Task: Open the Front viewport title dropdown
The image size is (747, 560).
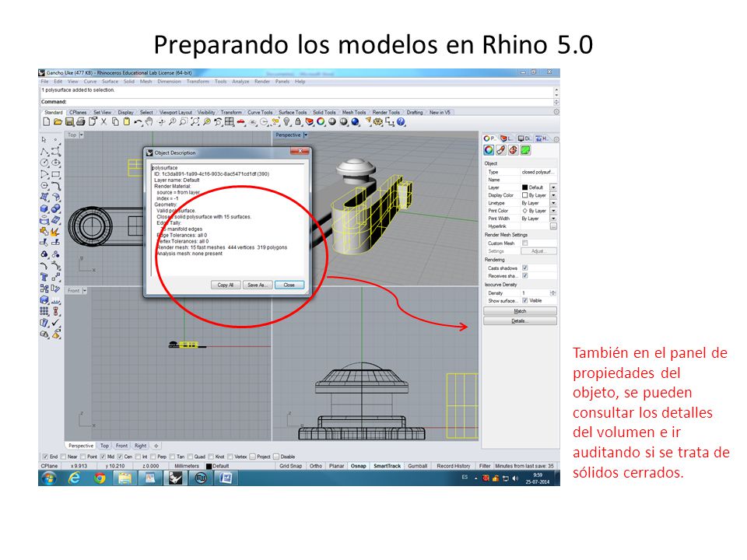Action: pos(84,290)
